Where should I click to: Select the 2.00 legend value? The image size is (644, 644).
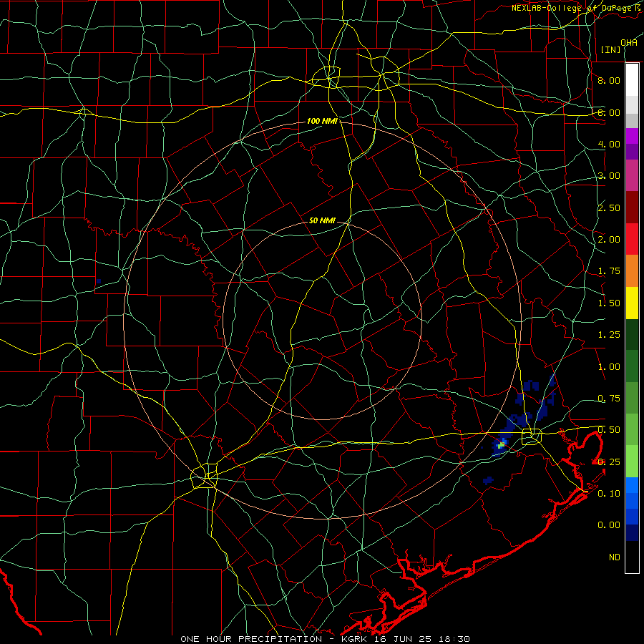click(x=609, y=240)
